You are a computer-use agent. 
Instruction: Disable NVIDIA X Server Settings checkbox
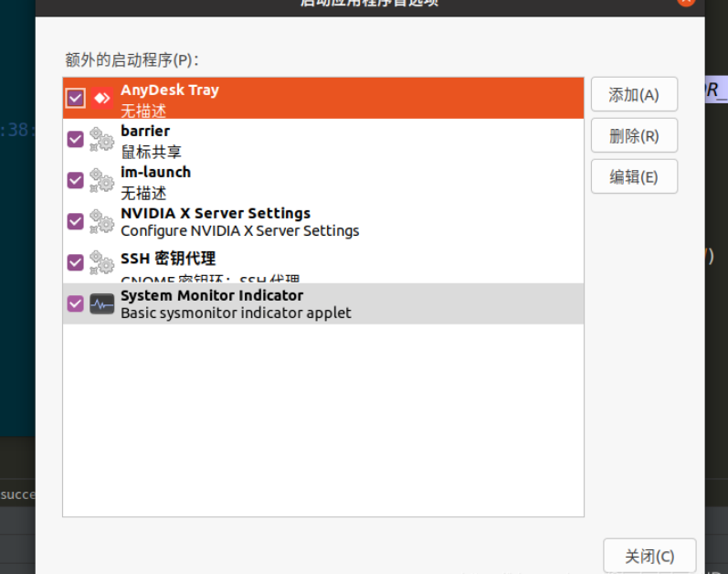pyautogui.click(x=75, y=221)
